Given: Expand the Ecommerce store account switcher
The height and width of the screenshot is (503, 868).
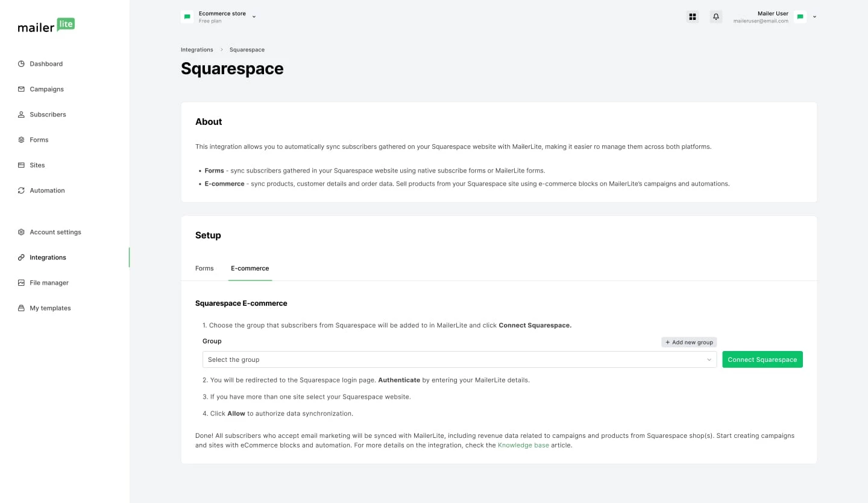Looking at the screenshot, I should pyautogui.click(x=218, y=17).
